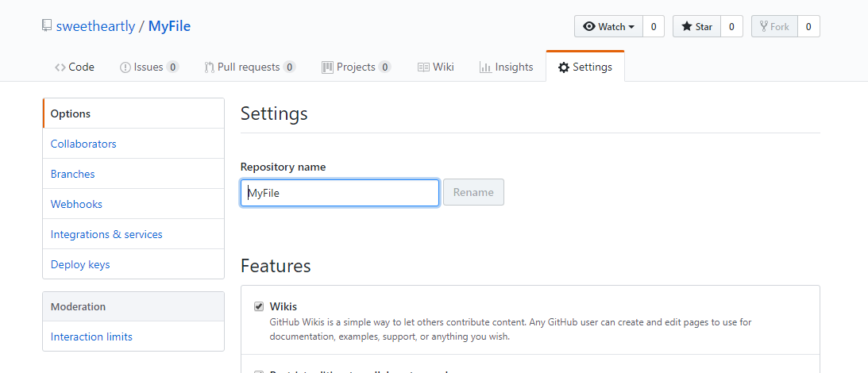Viewport: 868px width, 373px height.
Task: Click the Watch count showing 0
Action: pos(654,26)
